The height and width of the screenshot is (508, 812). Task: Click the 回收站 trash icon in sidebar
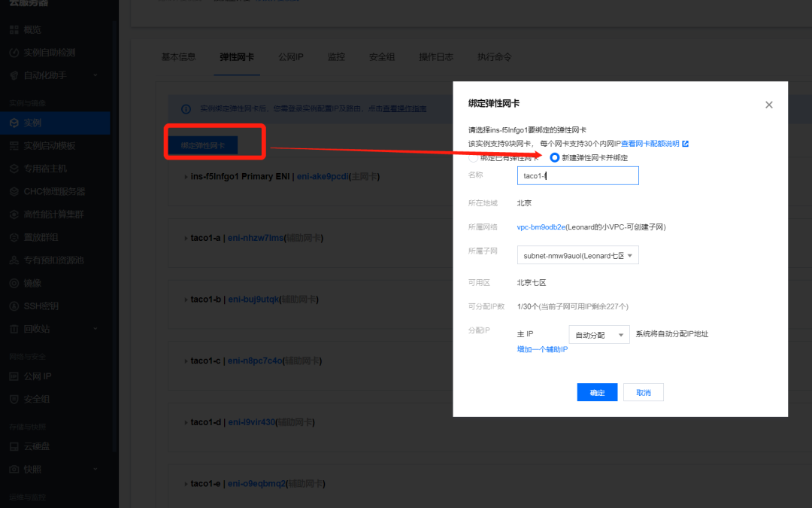pos(14,329)
